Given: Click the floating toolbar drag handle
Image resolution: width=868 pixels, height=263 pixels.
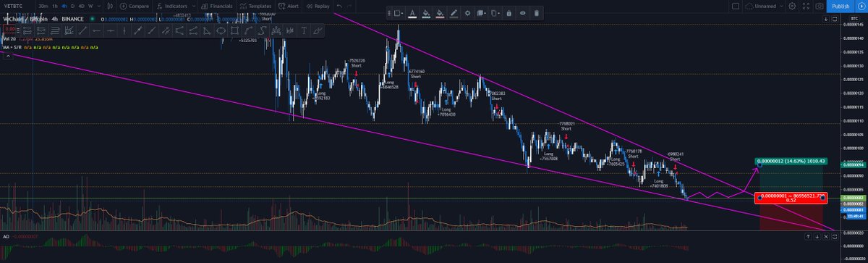Looking at the screenshot, I should click(x=389, y=13).
